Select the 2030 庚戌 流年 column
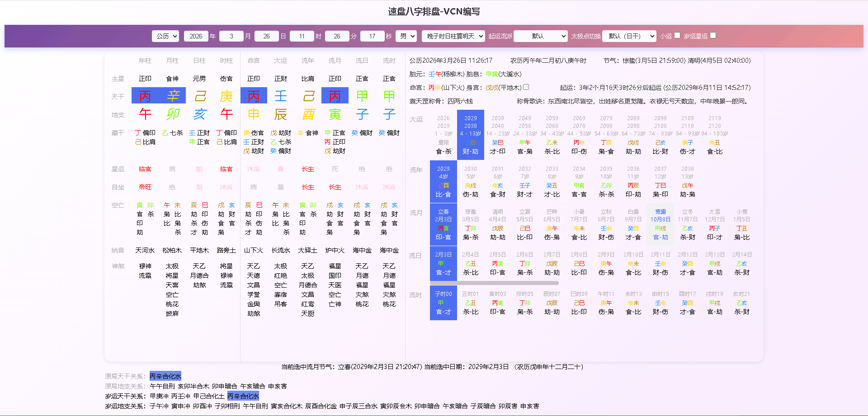The height and width of the screenshot is (416, 868). [471, 181]
